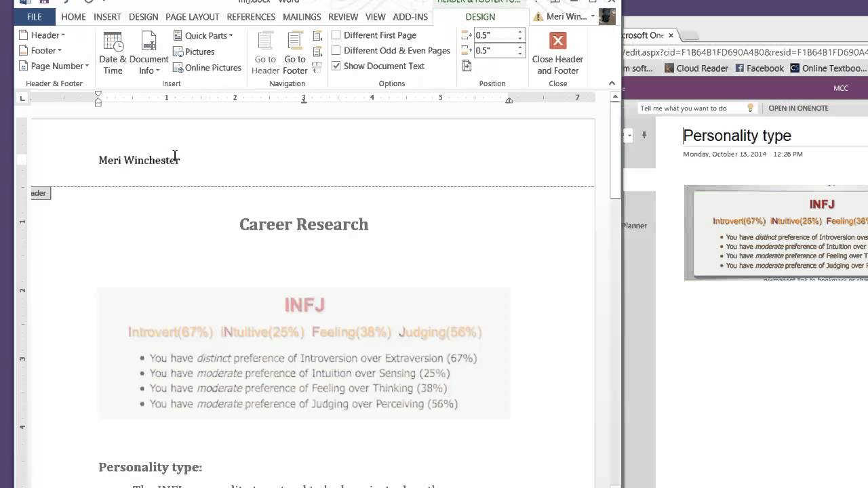Click the Header section label tag

(40, 193)
